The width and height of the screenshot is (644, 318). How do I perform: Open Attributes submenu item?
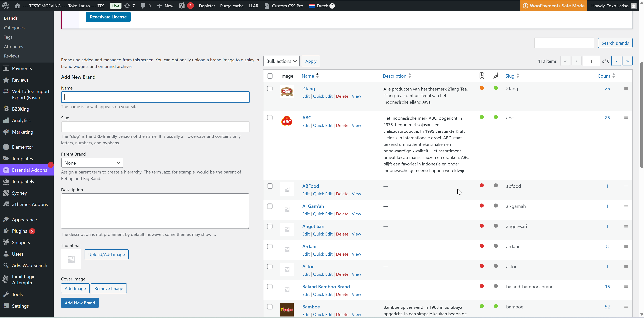13,46
